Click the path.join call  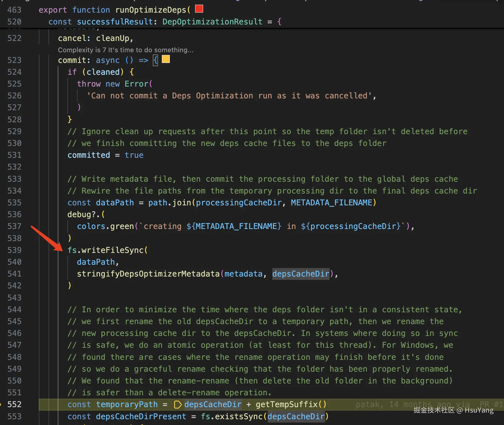pos(170,203)
